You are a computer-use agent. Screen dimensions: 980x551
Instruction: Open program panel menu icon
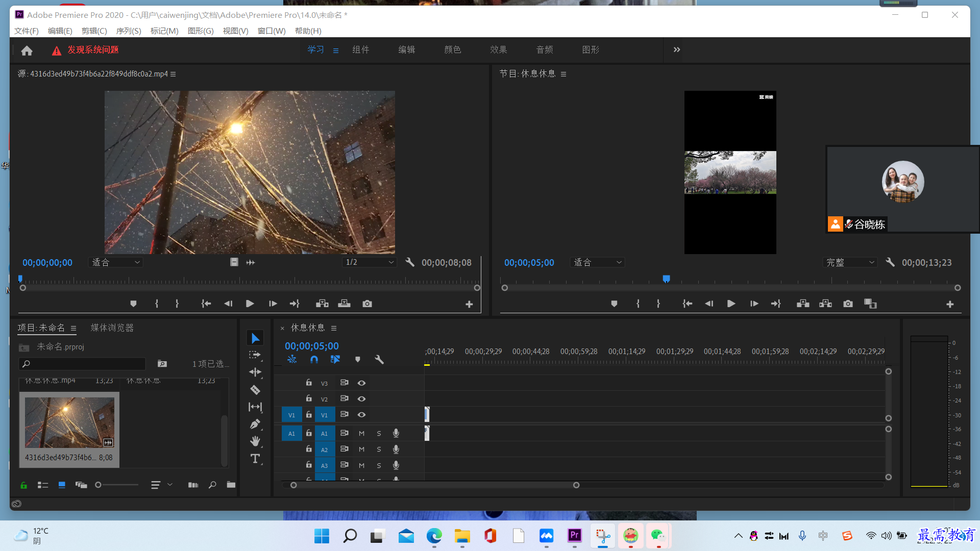563,74
